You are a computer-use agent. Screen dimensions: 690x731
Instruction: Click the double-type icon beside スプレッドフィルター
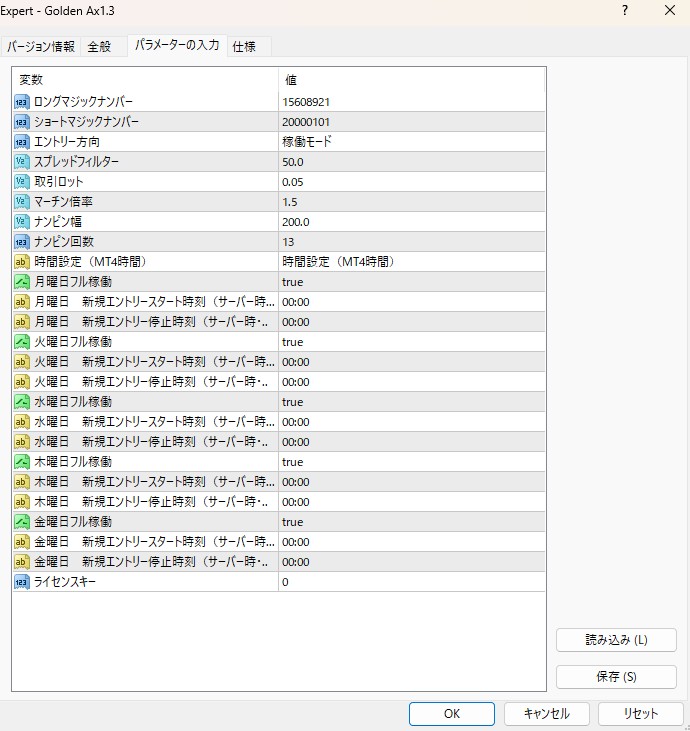pos(21,162)
